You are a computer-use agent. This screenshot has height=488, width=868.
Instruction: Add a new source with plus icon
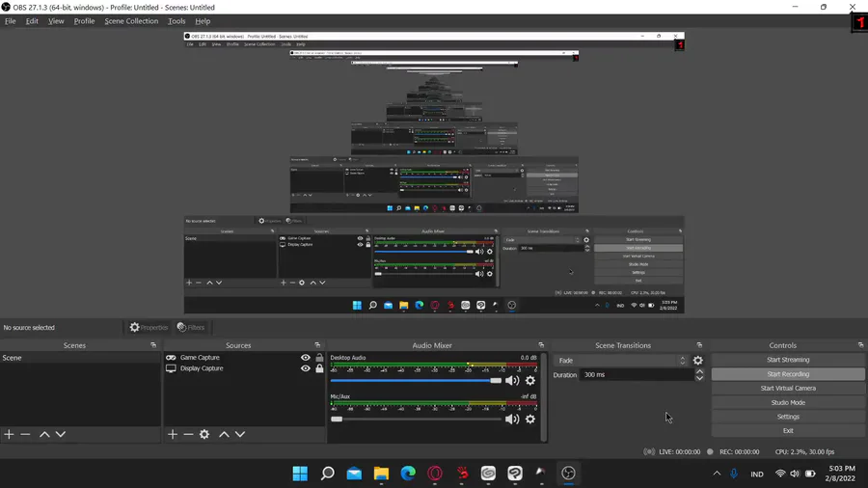[x=173, y=434]
